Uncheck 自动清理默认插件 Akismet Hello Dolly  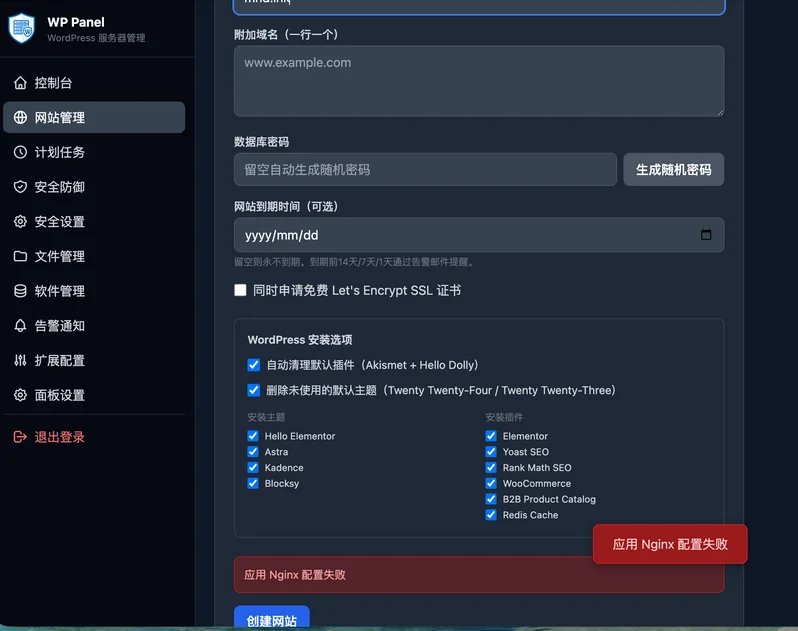253,365
